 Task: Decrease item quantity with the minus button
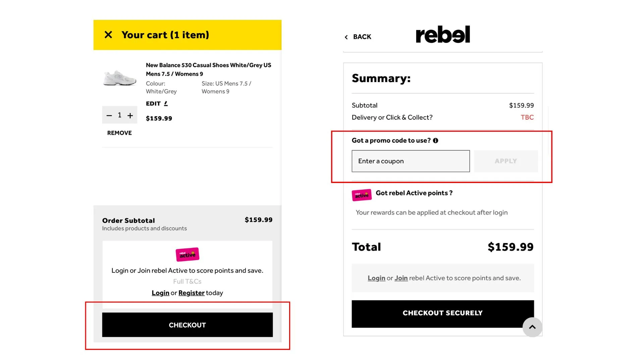tap(109, 115)
